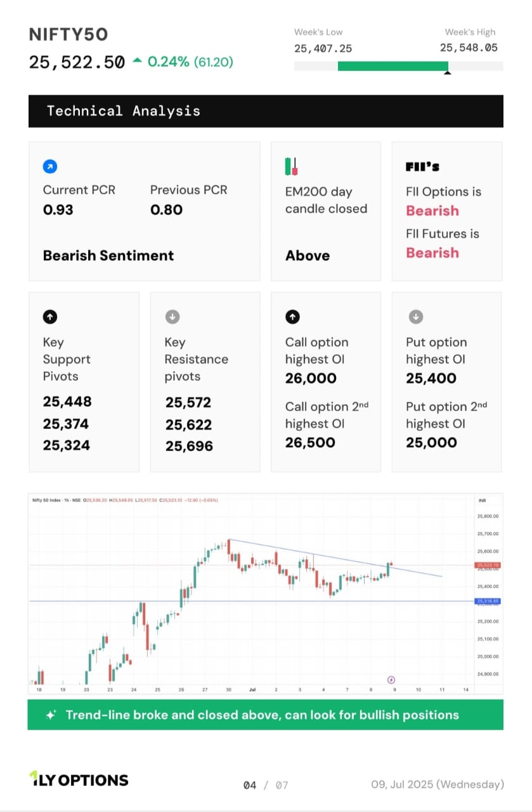532x812 pixels.
Task: Click the candlestick icon above EM200 day
Action: point(291,167)
